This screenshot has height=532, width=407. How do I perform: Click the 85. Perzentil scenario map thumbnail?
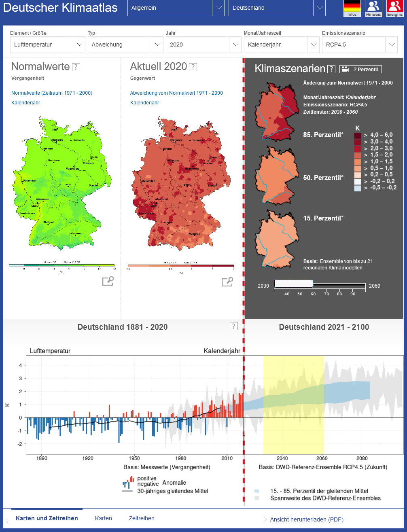click(276, 111)
